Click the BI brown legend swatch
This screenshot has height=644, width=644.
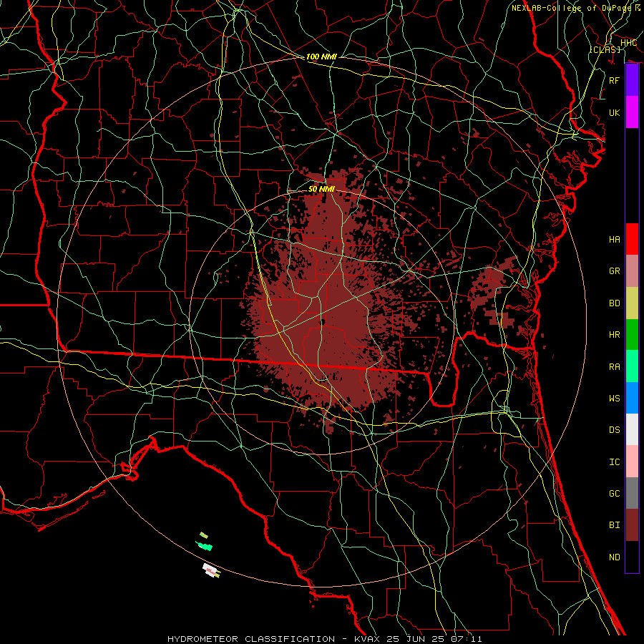point(632,525)
